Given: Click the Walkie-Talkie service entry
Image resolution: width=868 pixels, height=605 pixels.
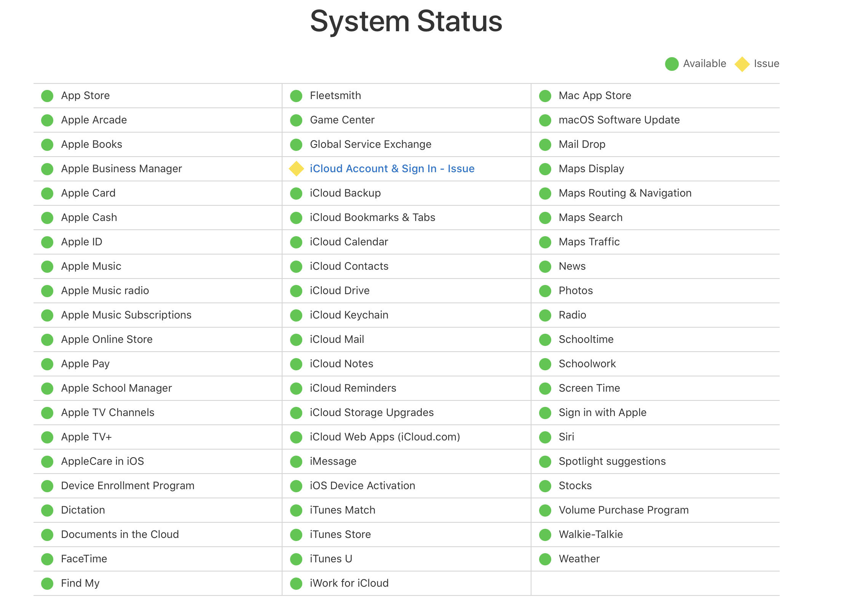Looking at the screenshot, I should click(x=590, y=535).
